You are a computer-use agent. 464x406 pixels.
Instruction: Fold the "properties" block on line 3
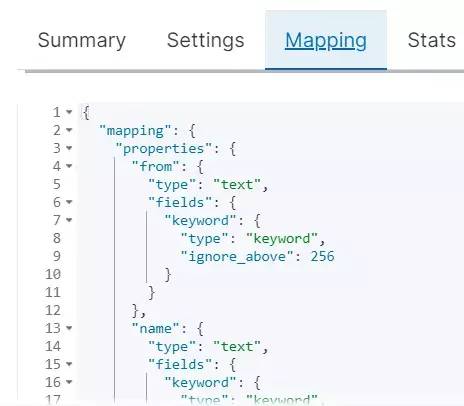click(x=69, y=148)
